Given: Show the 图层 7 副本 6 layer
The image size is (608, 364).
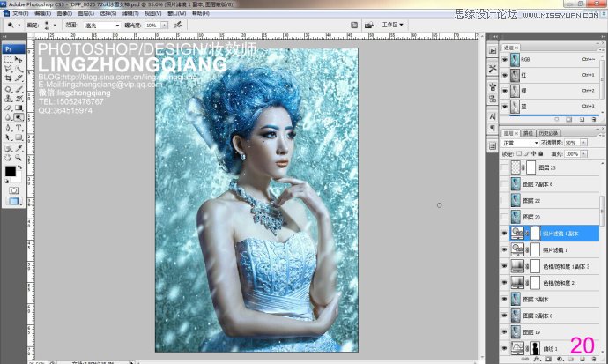Looking at the screenshot, I should [505, 184].
